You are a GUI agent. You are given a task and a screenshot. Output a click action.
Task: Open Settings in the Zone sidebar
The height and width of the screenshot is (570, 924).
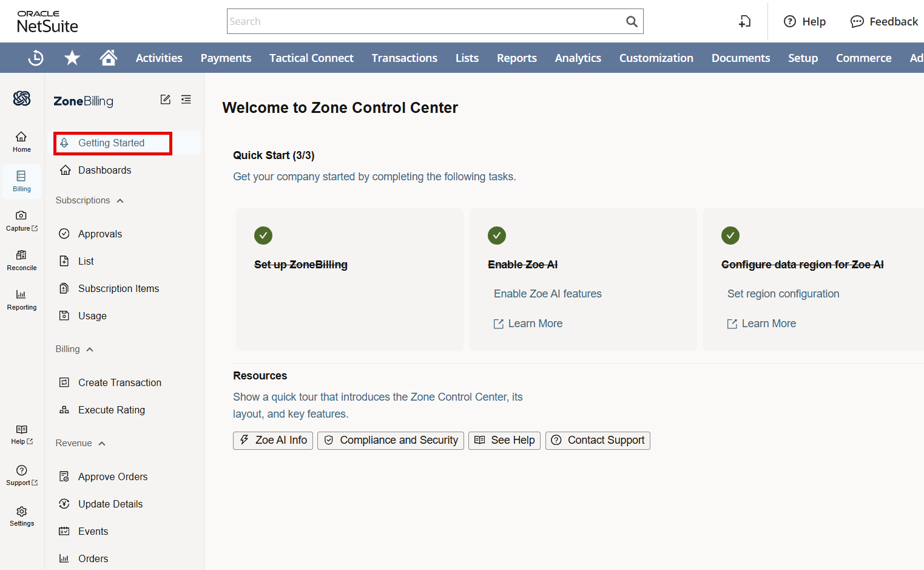22,516
